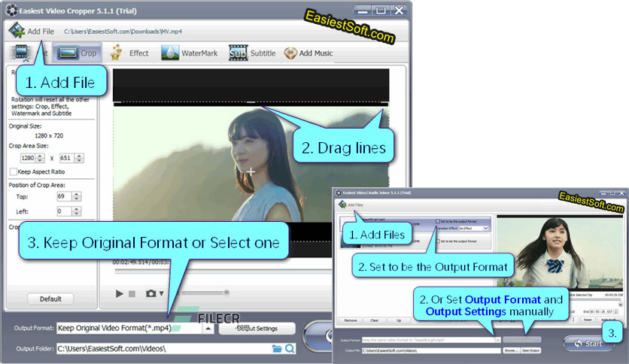Screen dimensions: 629x364
Task: Open Transition Effect dropdown in Joiner
Action: [474, 228]
